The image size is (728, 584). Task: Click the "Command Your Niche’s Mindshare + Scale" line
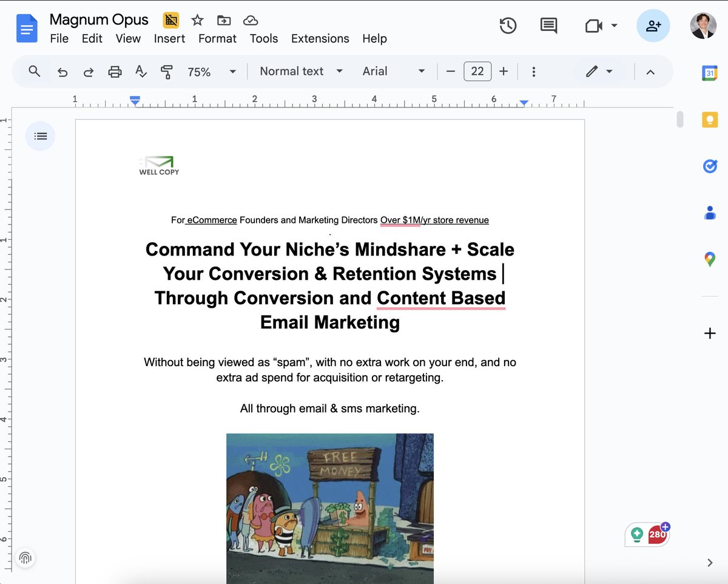click(x=330, y=250)
